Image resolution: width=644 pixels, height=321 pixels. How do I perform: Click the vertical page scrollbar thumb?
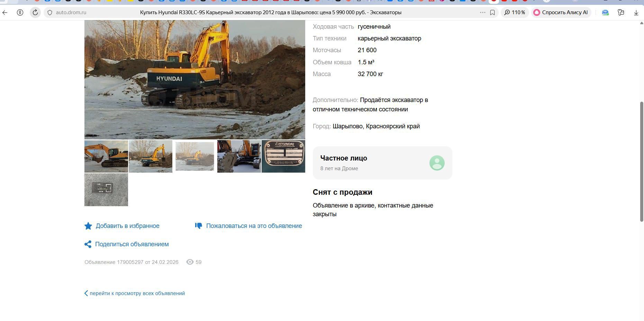[x=641, y=162]
